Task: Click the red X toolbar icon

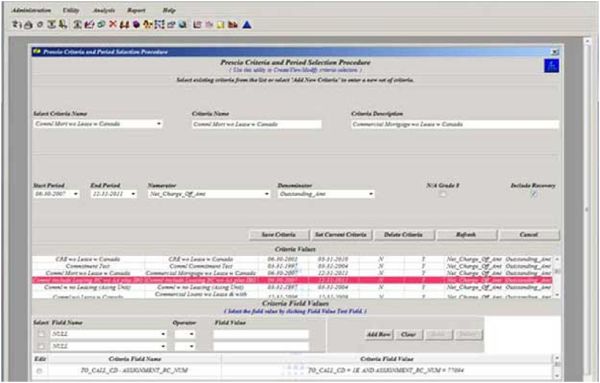Action: tap(112, 24)
